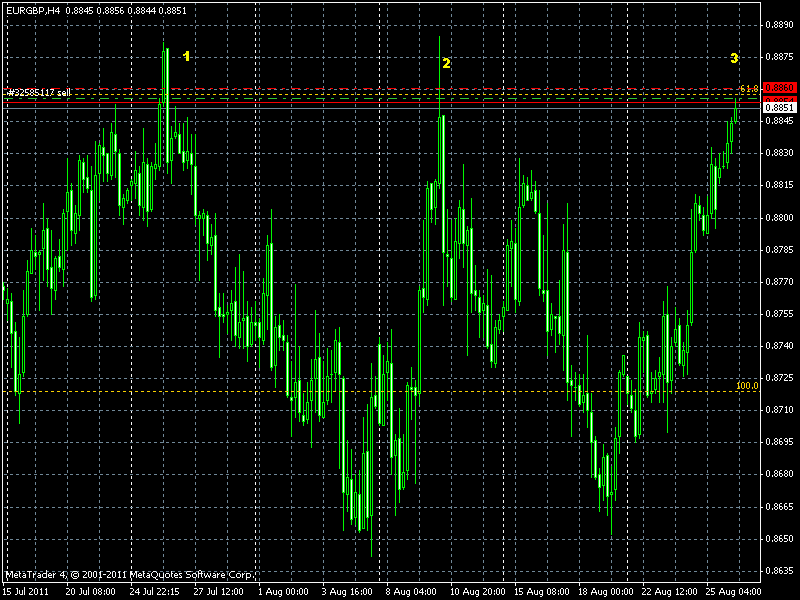Click the white 0.8851 current price tag
This screenshot has height=600, width=800.
tap(780, 107)
